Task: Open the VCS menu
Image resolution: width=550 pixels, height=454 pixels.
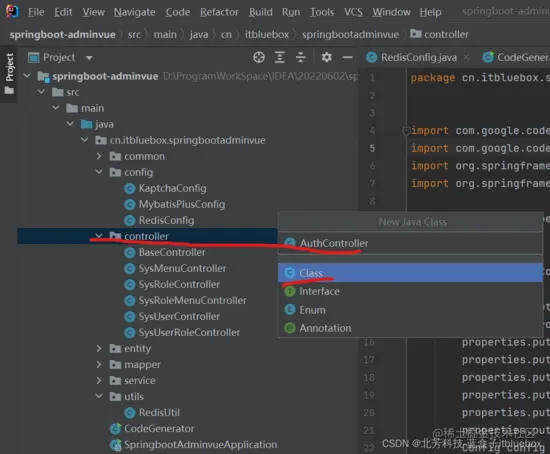Action: 353,12
